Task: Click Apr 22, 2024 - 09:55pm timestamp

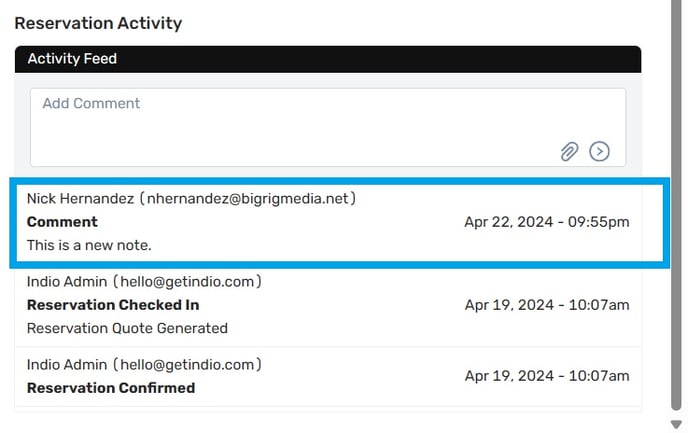Action: (547, 222)
